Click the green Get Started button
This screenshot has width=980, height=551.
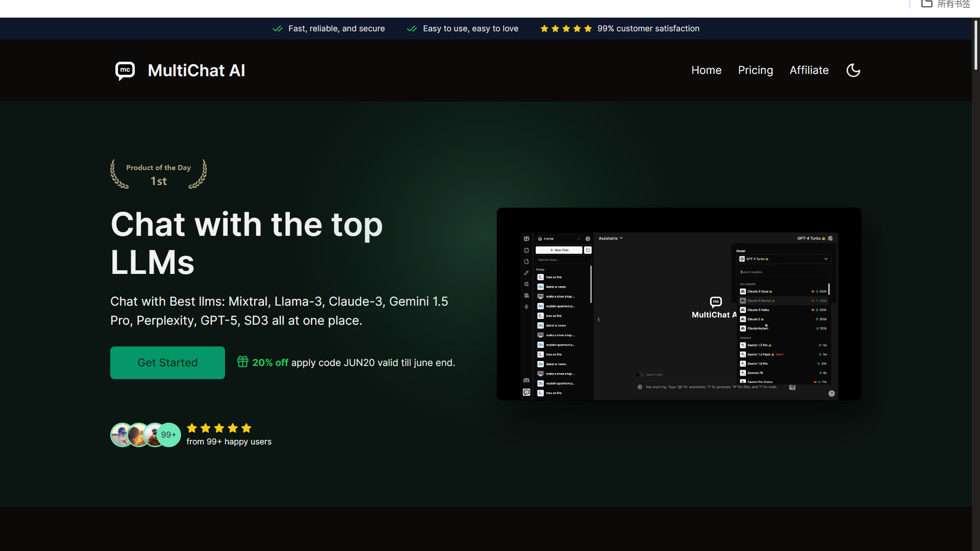point(167,363)
